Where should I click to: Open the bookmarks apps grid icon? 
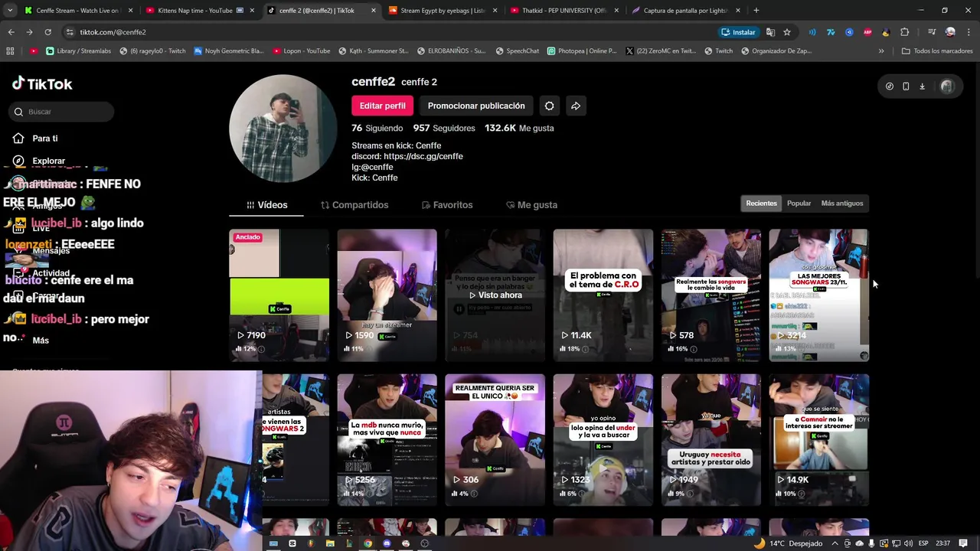[10, 51]
